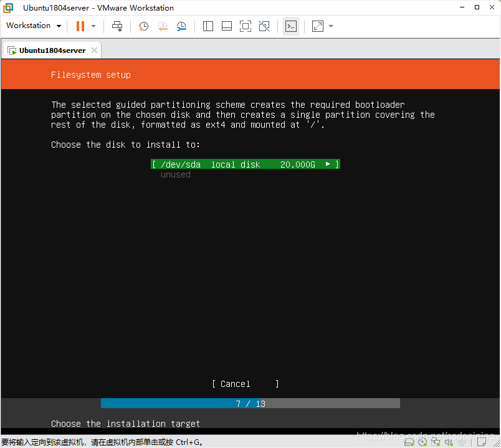Revert the VM to its previous snapshot
Image resolution: width=501 pixels, height=448 pixels.
[x=163, y=26]
